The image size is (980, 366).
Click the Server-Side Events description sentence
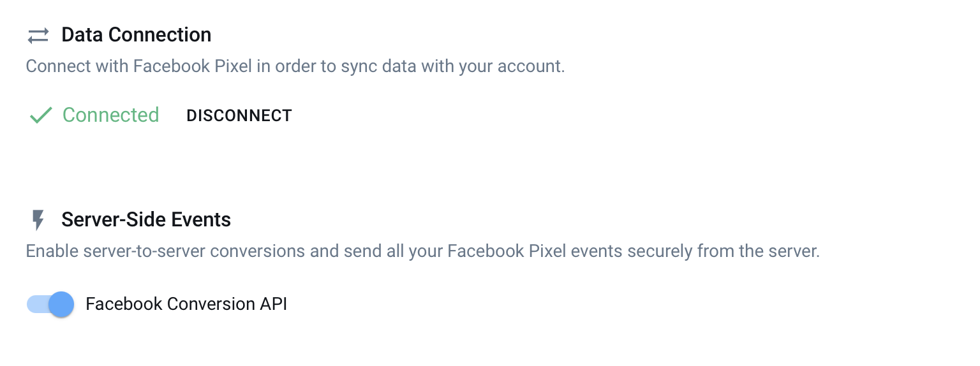pyautogui.click(x=422, y=251)
